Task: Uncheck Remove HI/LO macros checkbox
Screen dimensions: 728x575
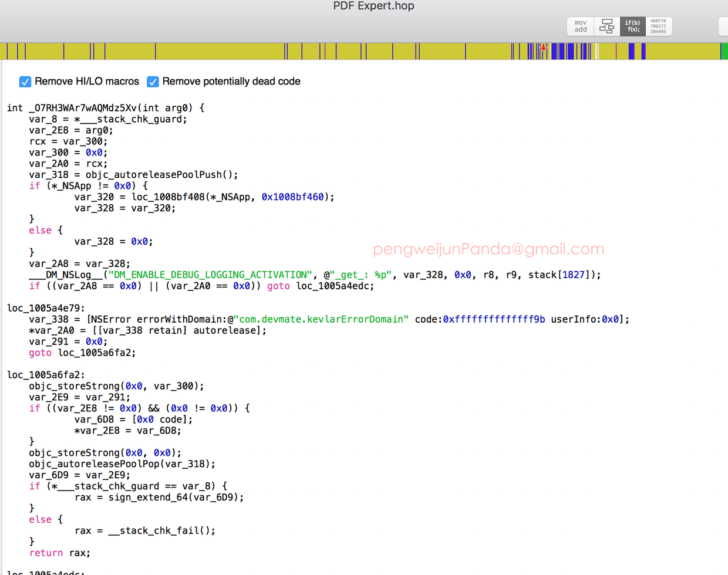Action: [25, 82]
